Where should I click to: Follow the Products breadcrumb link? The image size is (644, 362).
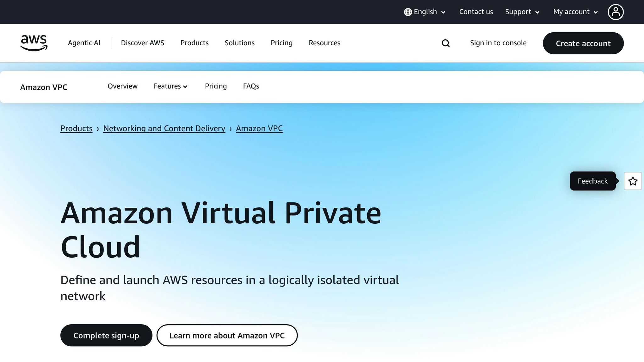(76, 129)
